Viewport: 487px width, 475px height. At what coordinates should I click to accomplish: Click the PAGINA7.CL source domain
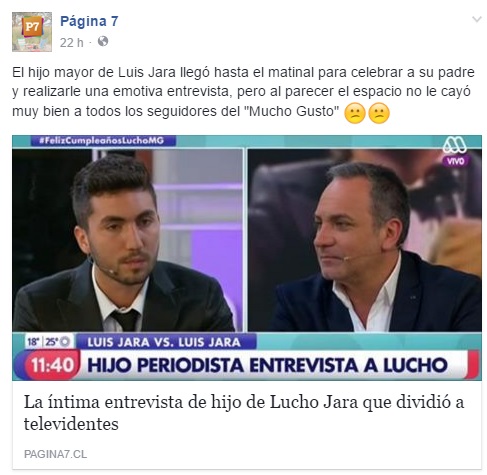coord(55,454)
